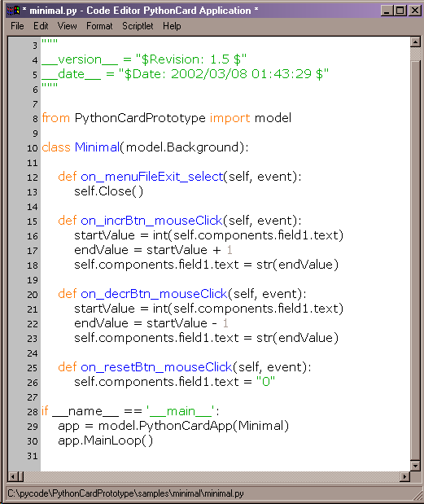Viewport: 424px width, 504px height.
Task: Click the __date__ string line
Action: [x=186, y=74]
